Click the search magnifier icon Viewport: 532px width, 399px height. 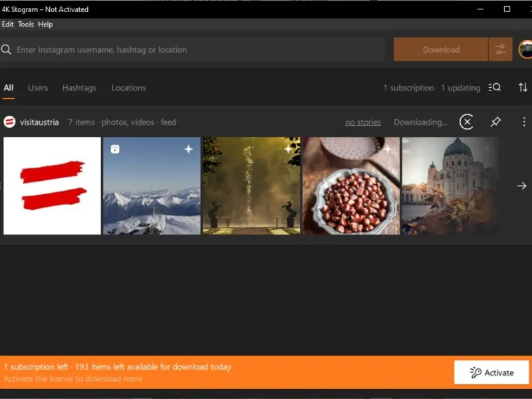click(6, 49)
